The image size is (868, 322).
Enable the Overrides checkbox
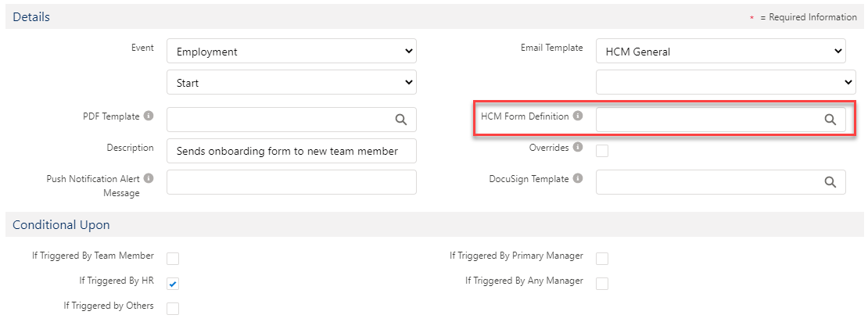point(602,151)
